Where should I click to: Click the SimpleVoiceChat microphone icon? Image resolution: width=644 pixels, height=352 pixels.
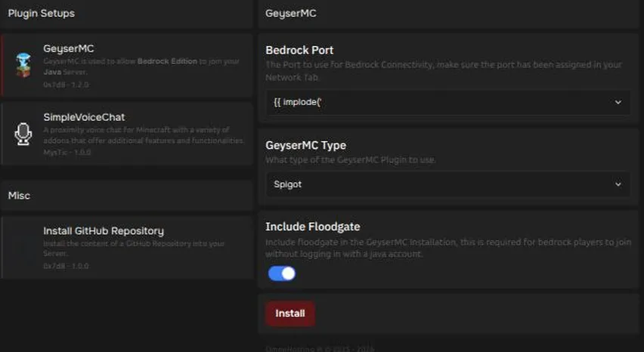23,134
